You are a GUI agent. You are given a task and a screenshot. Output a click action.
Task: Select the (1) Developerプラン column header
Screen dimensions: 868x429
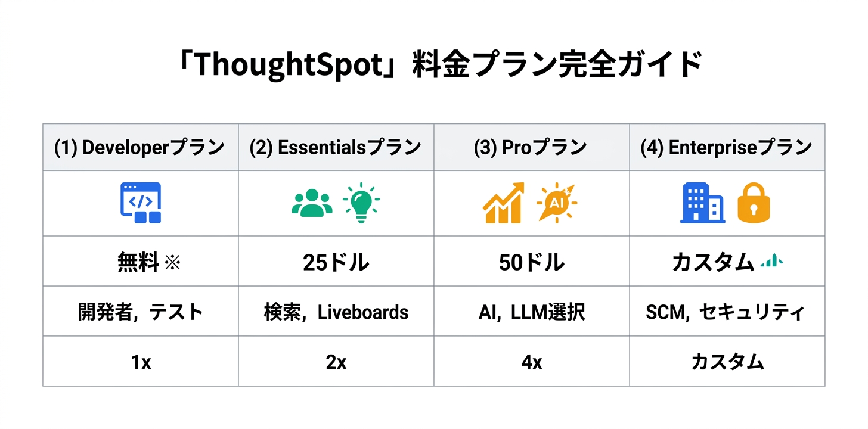tap(139, 148)
